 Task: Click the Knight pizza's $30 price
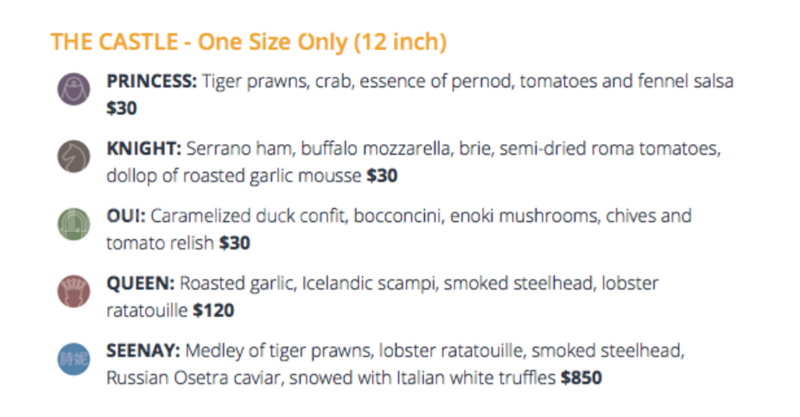[x=382, y=176]
